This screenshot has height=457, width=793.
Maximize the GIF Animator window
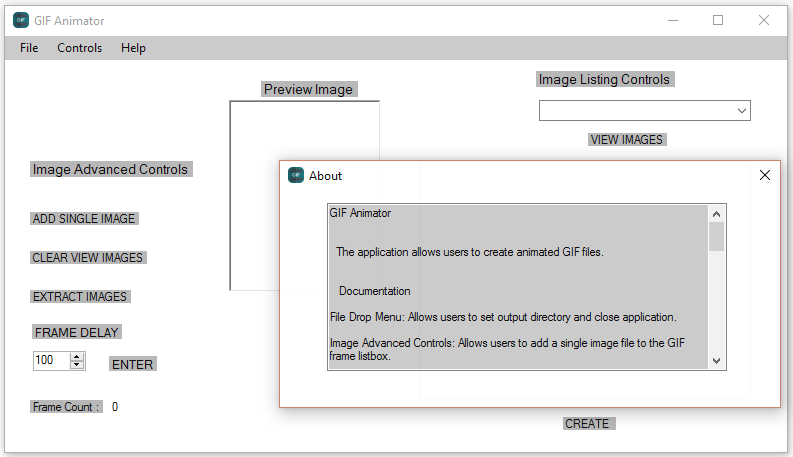pyautogui.click(x=718, y=20)
